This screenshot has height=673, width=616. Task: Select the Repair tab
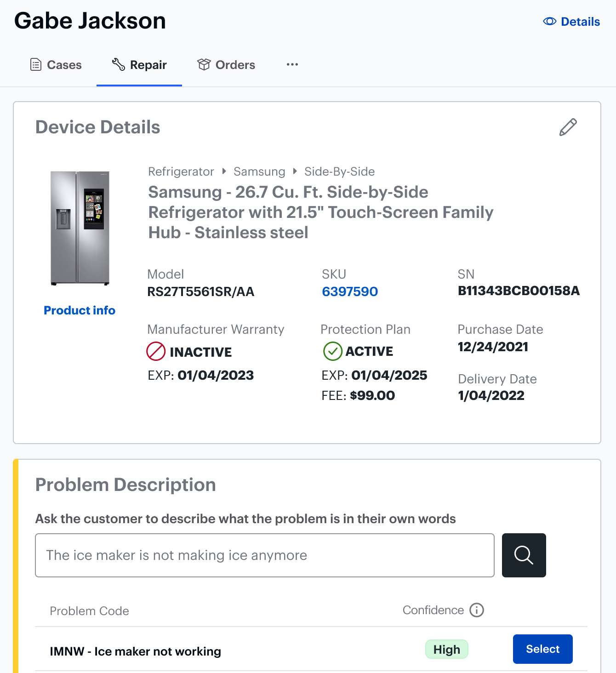[139, 65]
